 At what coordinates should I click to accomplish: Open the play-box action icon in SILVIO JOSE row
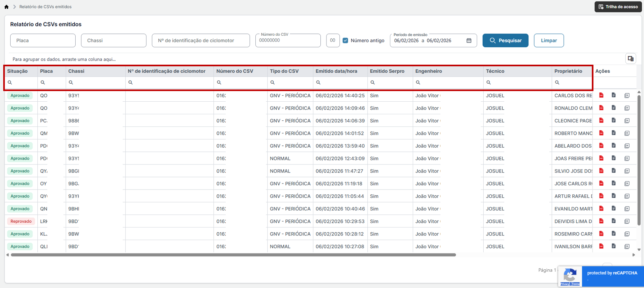click(627, 171)
